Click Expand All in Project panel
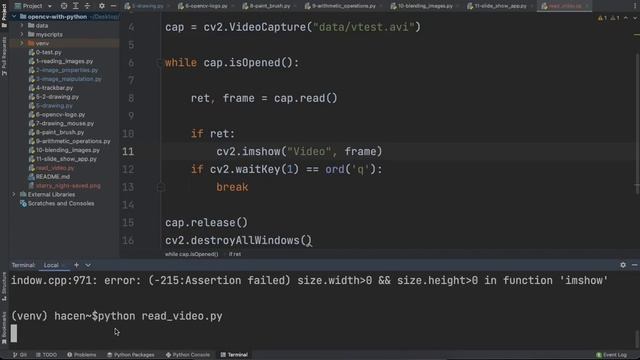This screenshot has width=640, height=360. 76,6
